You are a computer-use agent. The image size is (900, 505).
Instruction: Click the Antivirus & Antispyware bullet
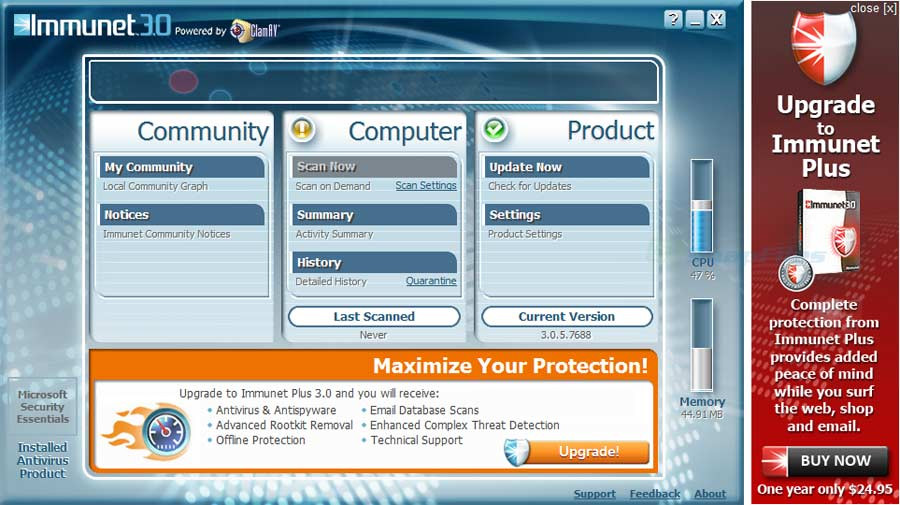[276, 410]
